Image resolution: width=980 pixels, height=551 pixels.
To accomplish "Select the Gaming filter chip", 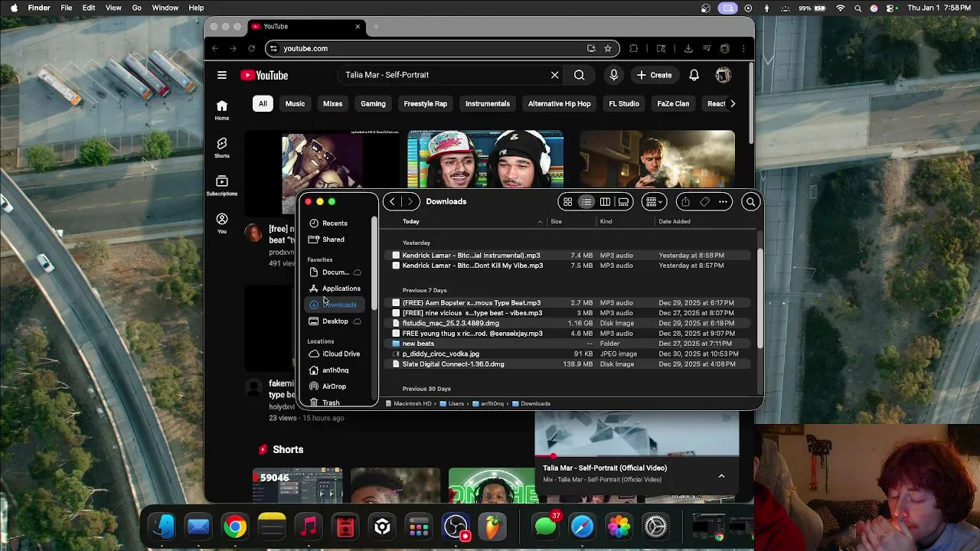I will [373, 103].
